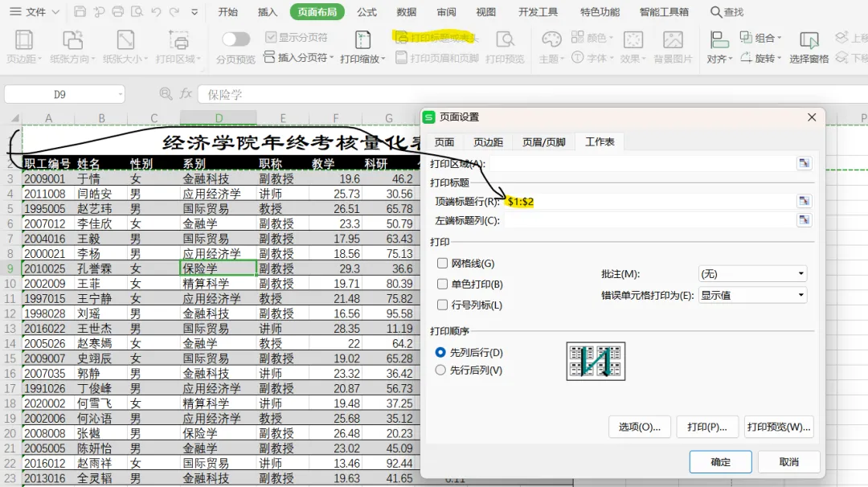Open the 公式 ribbon tab

(366, 11)
